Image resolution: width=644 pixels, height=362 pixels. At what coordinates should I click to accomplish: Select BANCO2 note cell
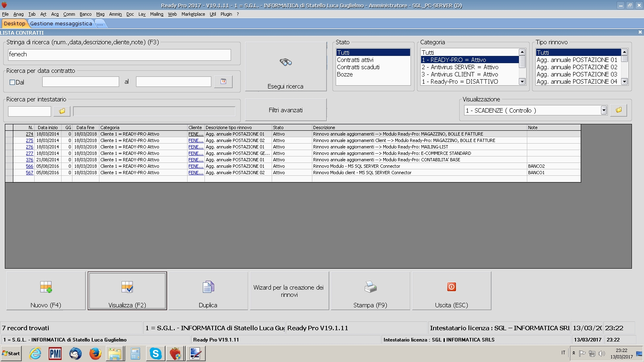coord(553,166)
